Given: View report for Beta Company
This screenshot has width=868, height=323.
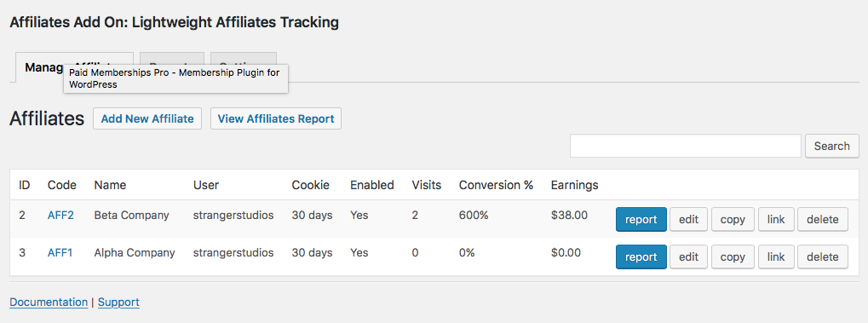Looking at the screenshot, I should [641, 219].
